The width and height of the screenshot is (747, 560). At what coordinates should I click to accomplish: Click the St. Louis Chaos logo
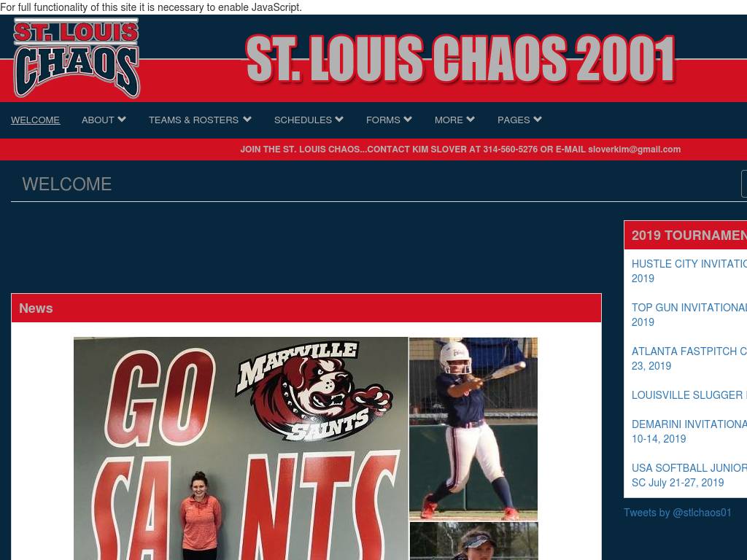pyautogui.click(x=77, y=58)
